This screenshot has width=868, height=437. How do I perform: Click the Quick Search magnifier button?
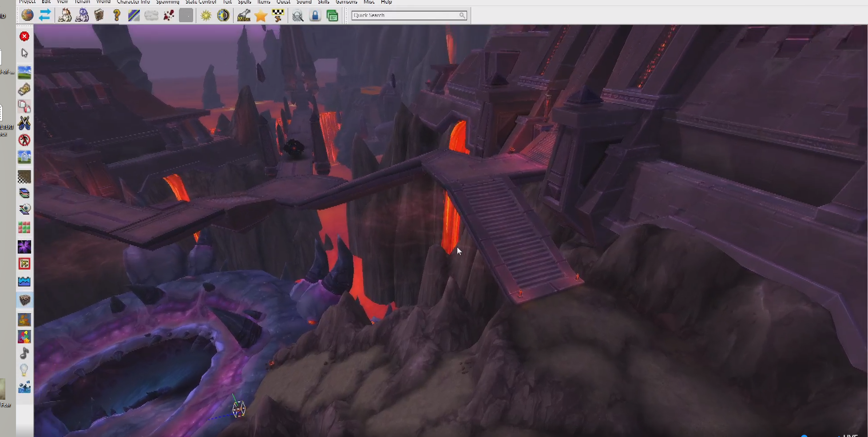tap(462, 15)
